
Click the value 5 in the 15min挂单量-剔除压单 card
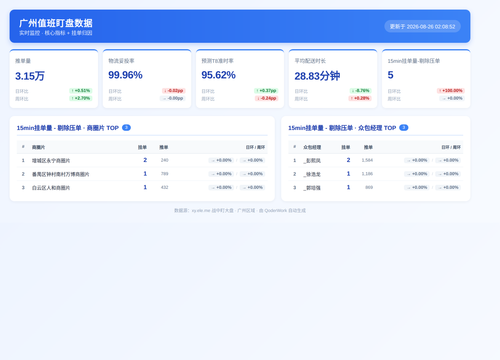tap(390, 75)
